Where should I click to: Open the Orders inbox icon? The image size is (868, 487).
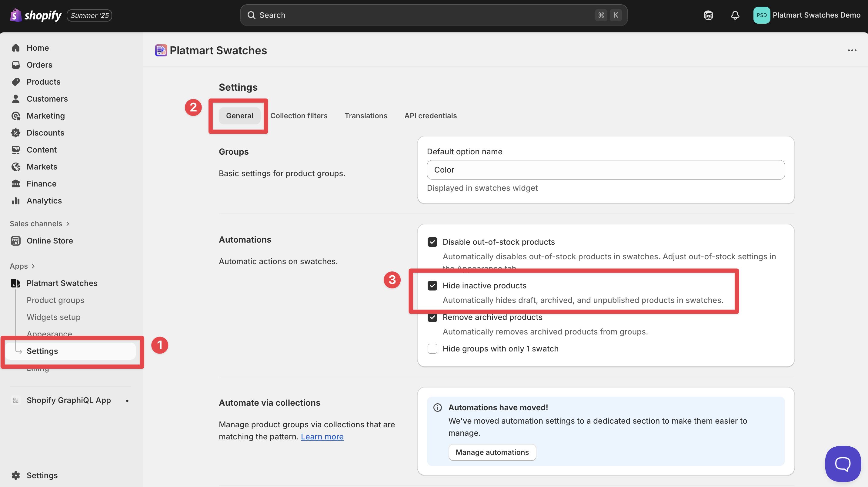click(x=15, y=65)
